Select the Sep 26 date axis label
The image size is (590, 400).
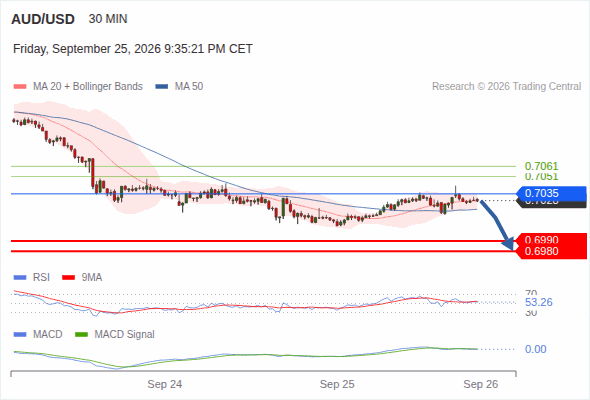pyautogui.click(x=481, y=384)
